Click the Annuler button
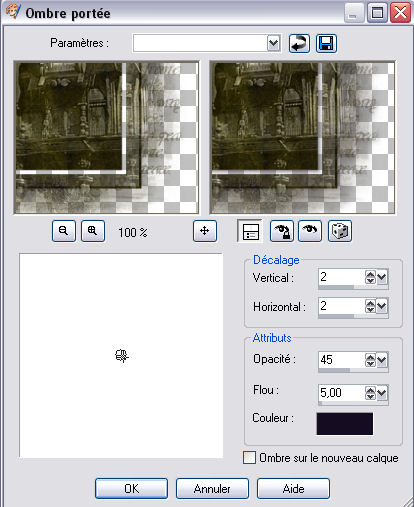The image size is (414, 507). click(x=212, y=489)
